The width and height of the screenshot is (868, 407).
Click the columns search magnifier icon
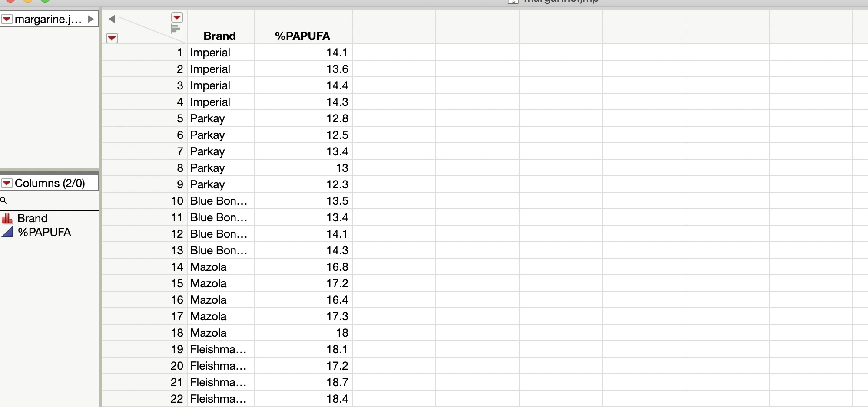(3, 200)
